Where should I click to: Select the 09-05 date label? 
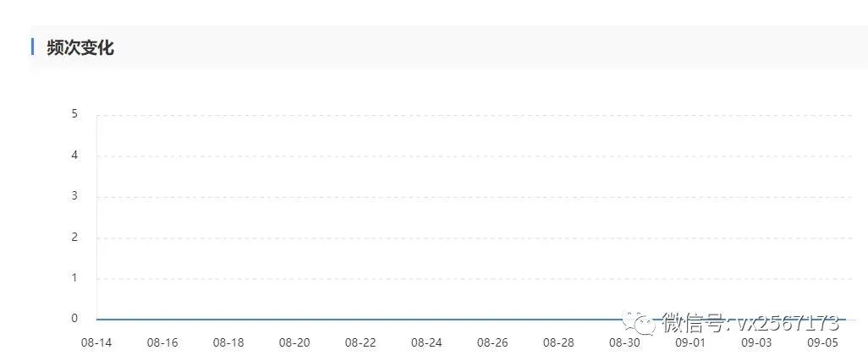point(822,342)
